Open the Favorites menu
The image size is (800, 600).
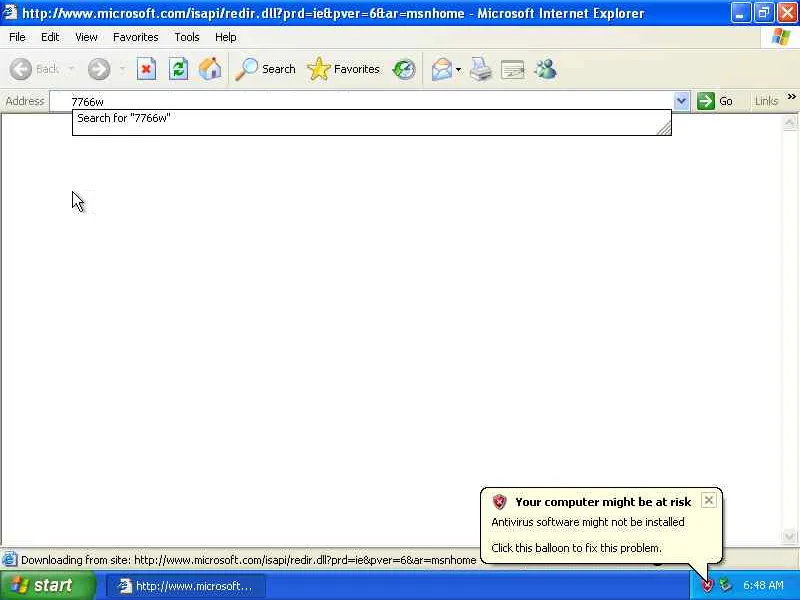click(x=136, y=37)
